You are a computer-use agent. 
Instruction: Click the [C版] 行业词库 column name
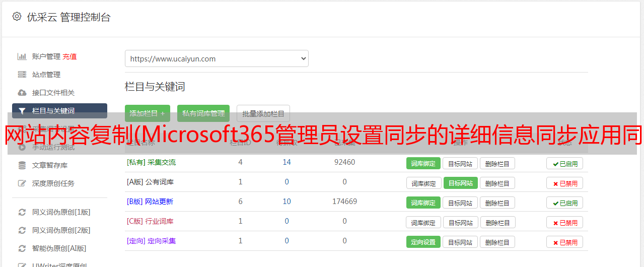click(150, 221)
